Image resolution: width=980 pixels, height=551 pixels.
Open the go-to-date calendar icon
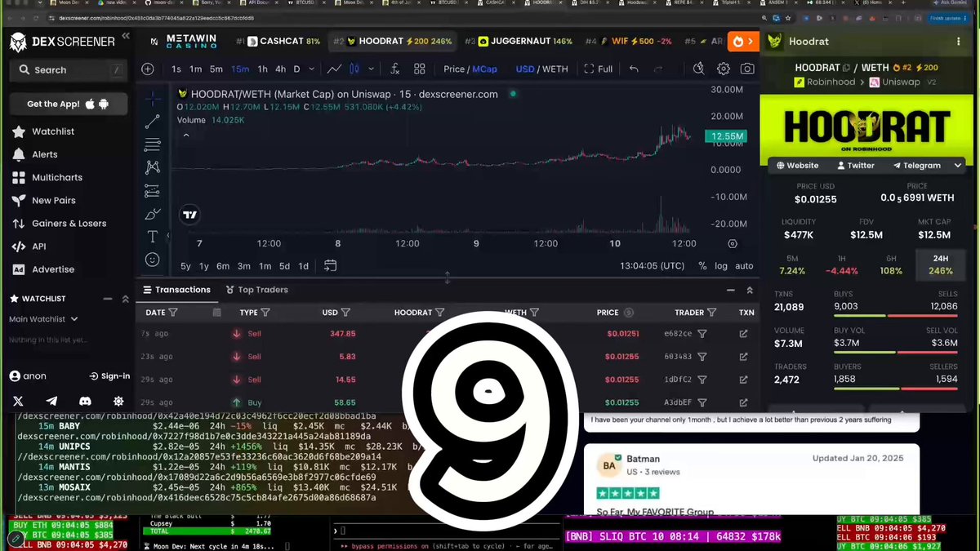tap(330, 266)
